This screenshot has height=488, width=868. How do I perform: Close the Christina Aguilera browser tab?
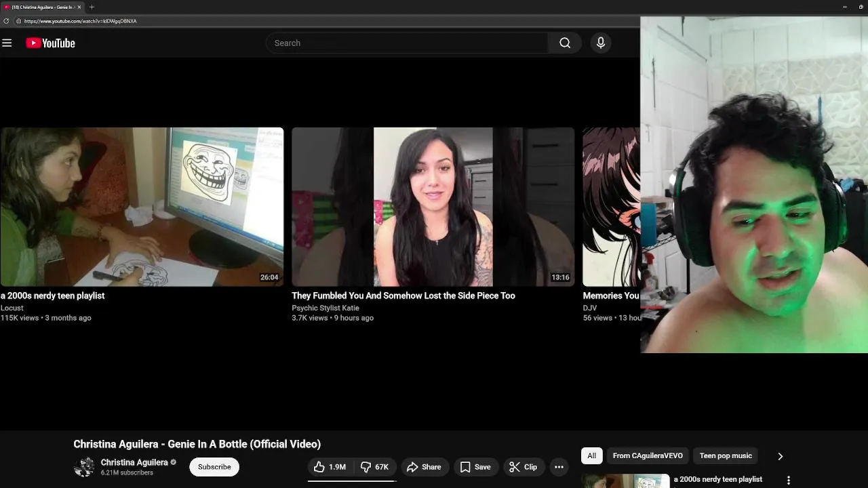point(79,7)
